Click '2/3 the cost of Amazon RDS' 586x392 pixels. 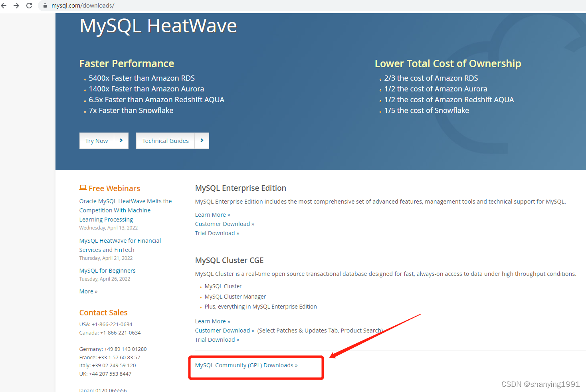tap(431, 78)
